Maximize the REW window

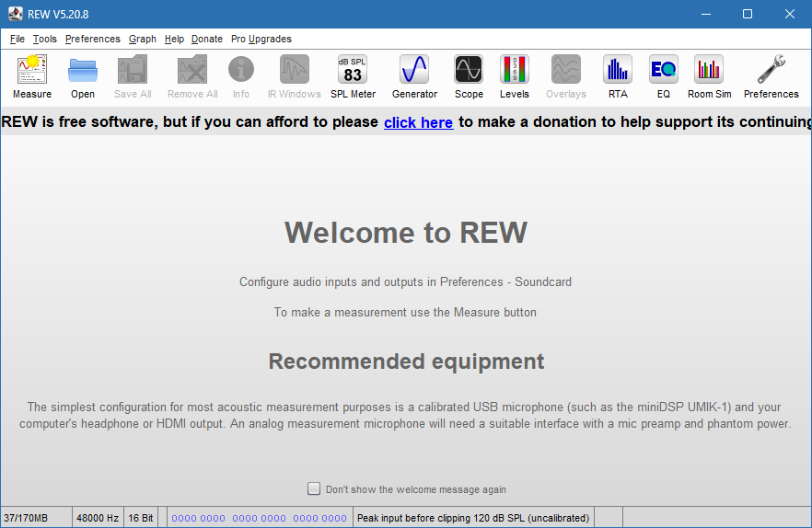748,14
